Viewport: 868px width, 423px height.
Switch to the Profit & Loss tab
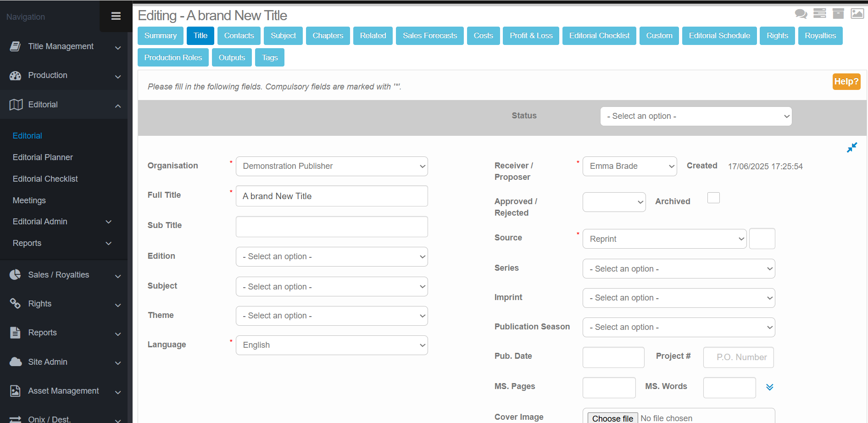coord(531,36)
